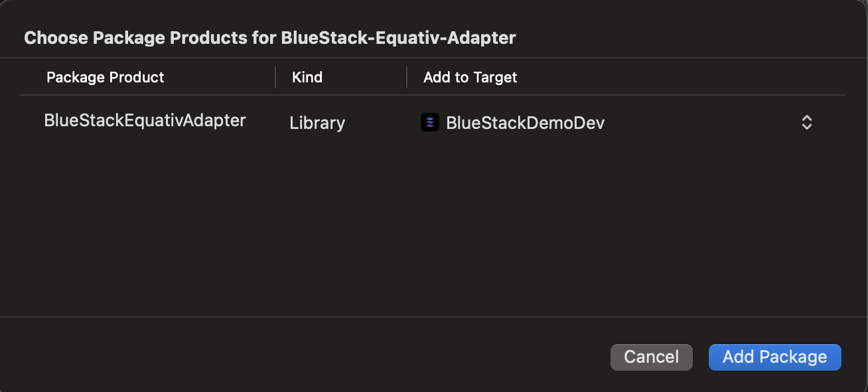
Task: Confirm with the Add Package button
Action: click(x=774, y=357)
